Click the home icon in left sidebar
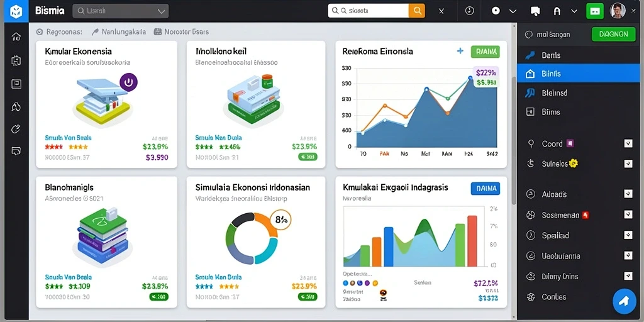The width and height of the screenshot is (644, 322). 16,36
